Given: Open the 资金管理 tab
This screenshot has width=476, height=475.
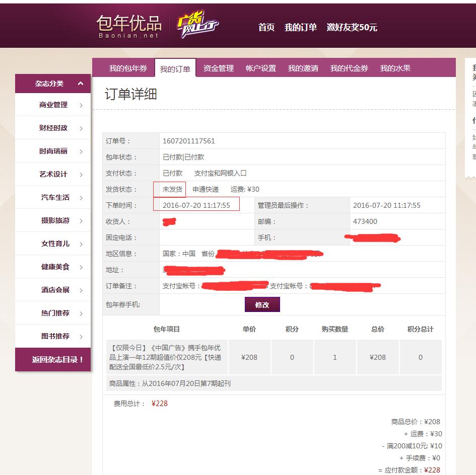Looking at the screenshot, I should click(218, 67).
